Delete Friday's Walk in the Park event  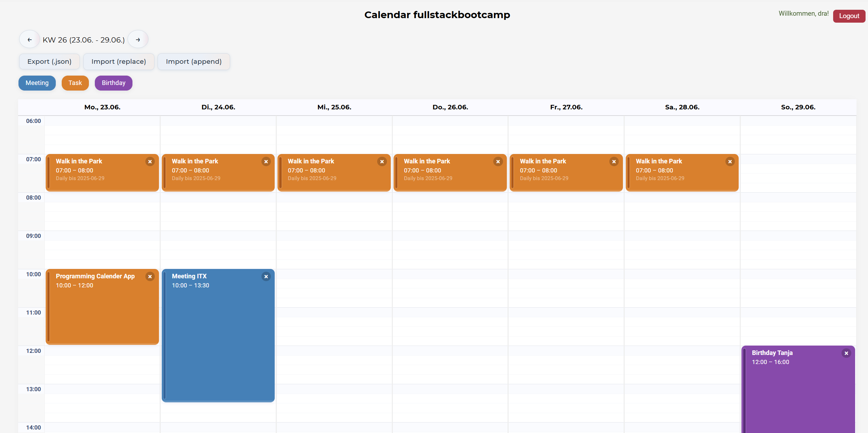pyautogui.click(x=614, y=162)
